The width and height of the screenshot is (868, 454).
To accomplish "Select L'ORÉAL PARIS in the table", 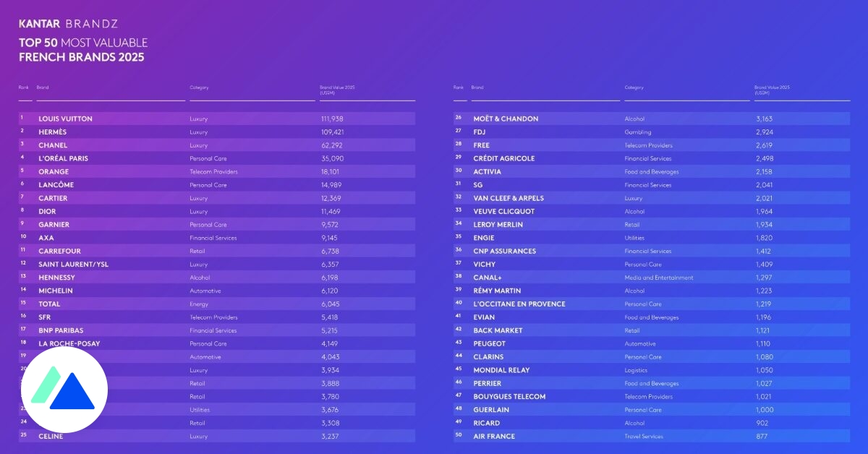I will tap(63, 158).
